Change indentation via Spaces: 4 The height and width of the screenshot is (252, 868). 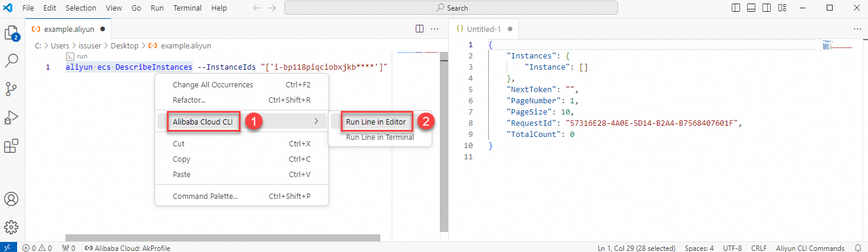699,248
